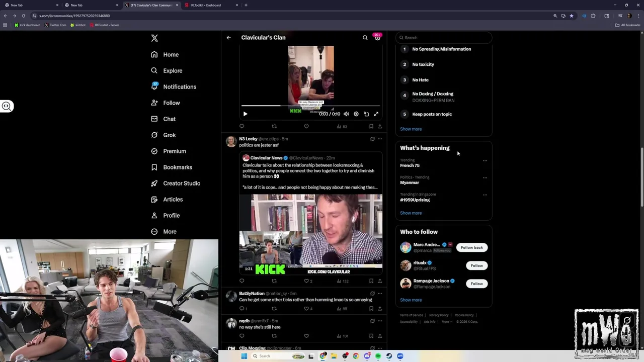644x362 pixels.
Task: Open Notifications in X sidebar
Action: pyautogui.click(x=174, y=86)
